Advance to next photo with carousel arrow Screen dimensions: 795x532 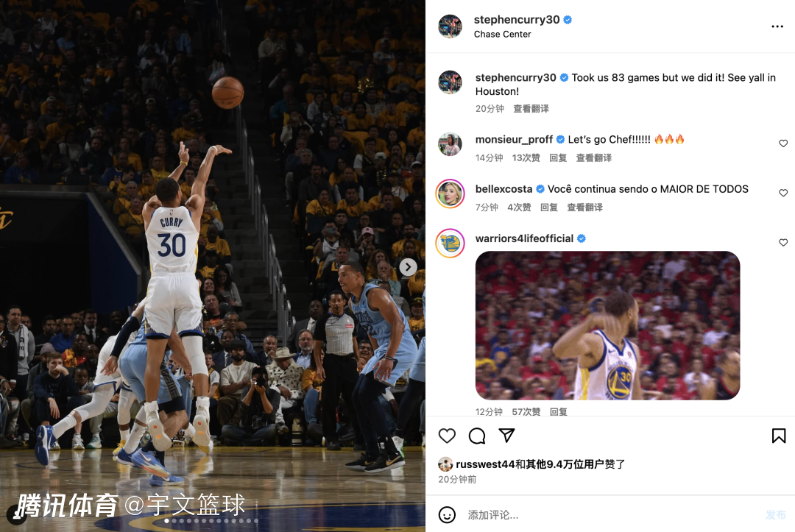pos(408,267)
